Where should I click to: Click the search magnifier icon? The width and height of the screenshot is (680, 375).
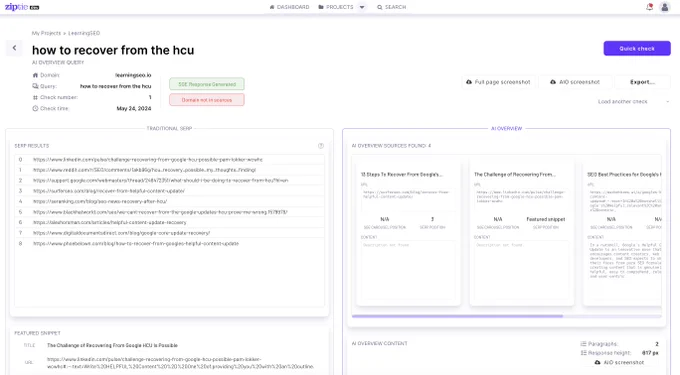(379, 7)
